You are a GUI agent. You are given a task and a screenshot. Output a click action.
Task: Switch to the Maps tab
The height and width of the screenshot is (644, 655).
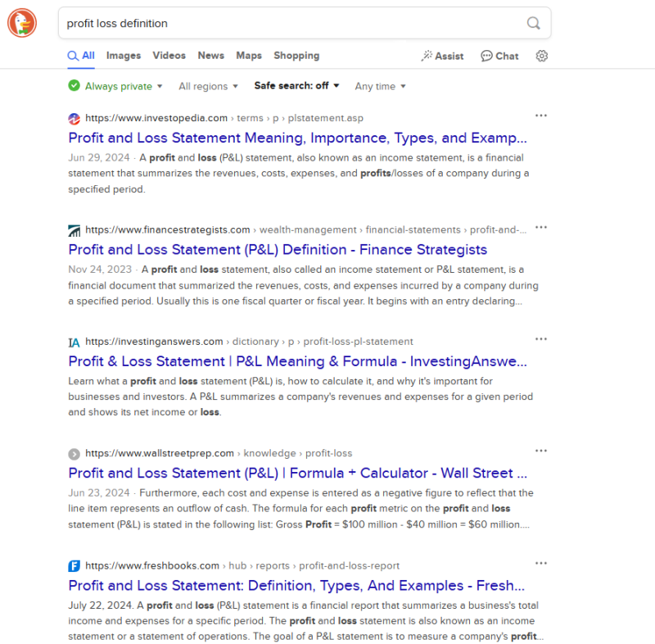tap(249, 56)
